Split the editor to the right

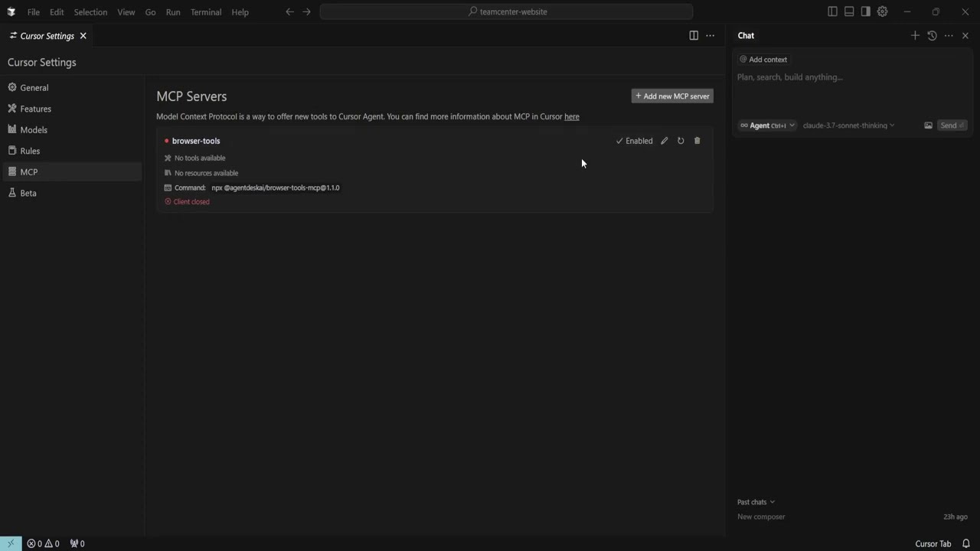tap(694, 36)
